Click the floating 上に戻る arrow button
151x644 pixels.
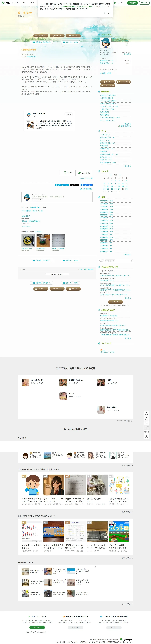pyautogui.click(x=147, y=437)
